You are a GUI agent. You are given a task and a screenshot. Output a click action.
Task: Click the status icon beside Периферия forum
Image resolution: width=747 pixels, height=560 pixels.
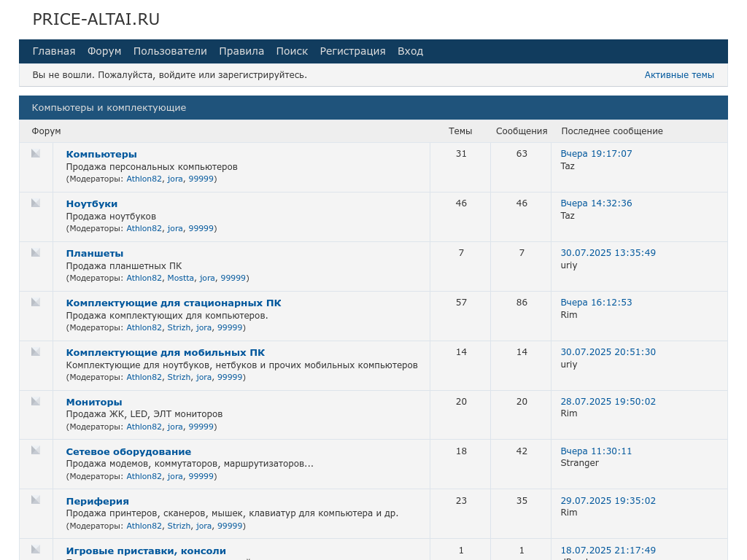pyautogui.click(x=36, y=500)
